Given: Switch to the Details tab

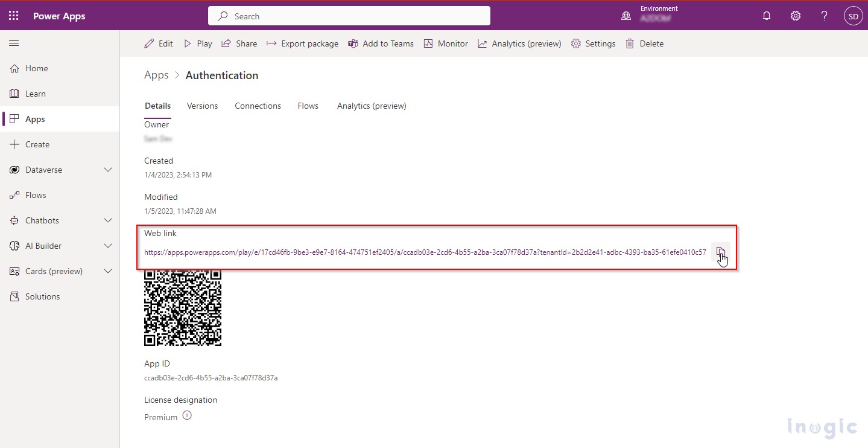Looking at the screenshot, I should pyautogui.click(x=157, y=106).
